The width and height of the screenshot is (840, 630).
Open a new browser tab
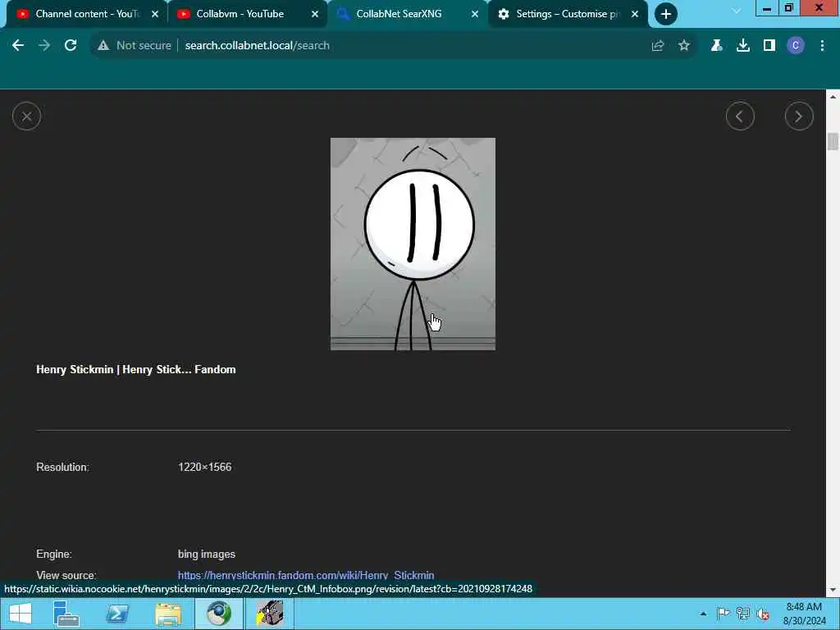click(x=665, y=14)
